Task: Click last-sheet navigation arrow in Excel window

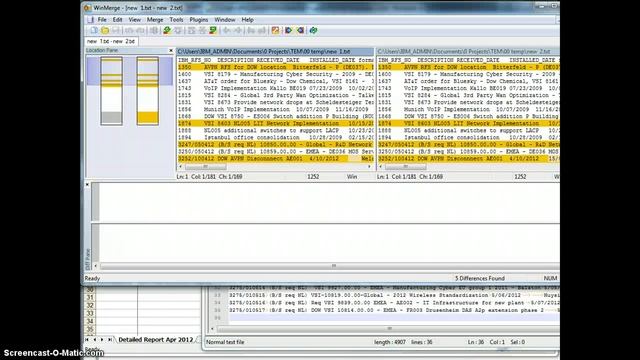Action: coord(109,340)
